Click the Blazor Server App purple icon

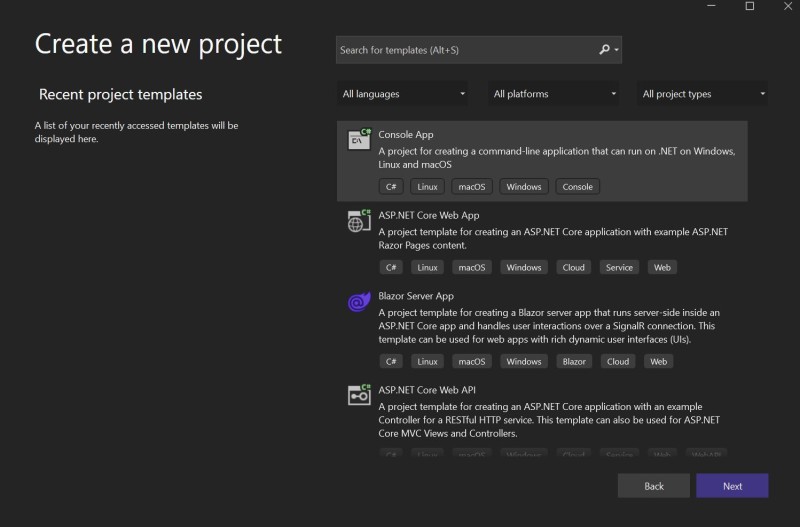coord(359,302)
